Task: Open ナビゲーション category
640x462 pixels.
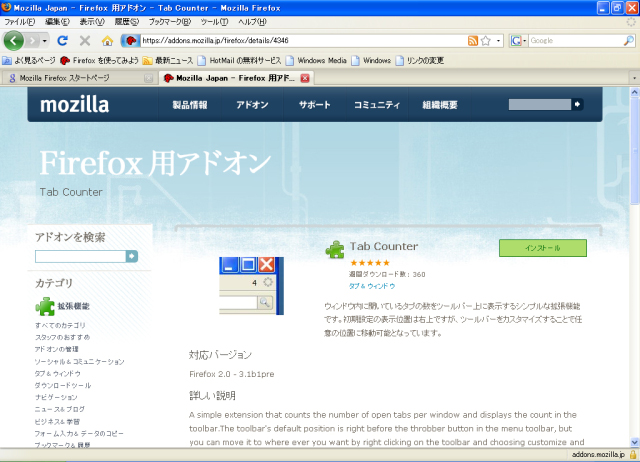Action: click(x=56, y=397)
